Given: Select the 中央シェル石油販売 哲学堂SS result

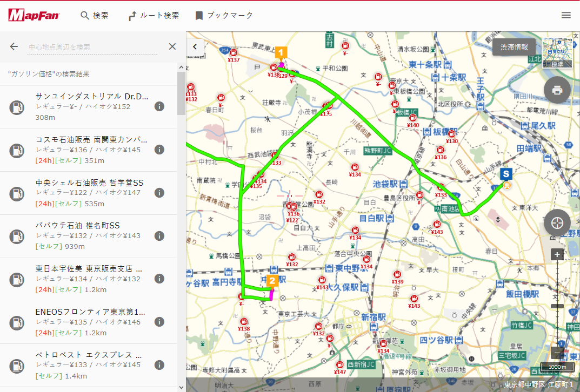Looking at the screenshot, I should click(x=89, y=193).
